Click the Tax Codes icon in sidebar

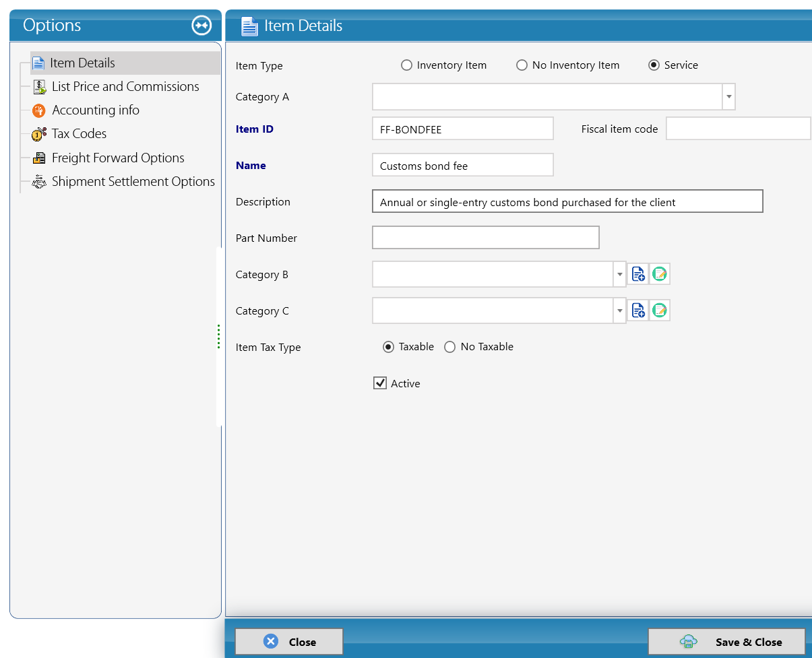[x=39, y=134]
